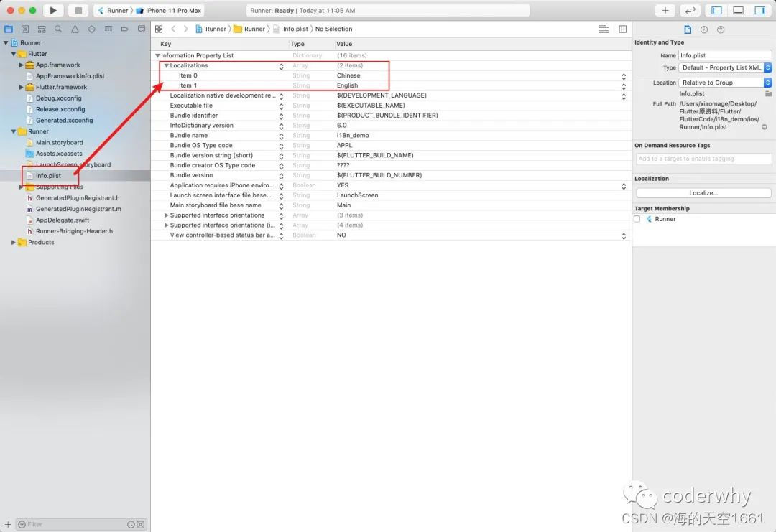Open the editor options lines icon
The width and height of the screenshot is (776, 532).
click(x=604, y=29)
